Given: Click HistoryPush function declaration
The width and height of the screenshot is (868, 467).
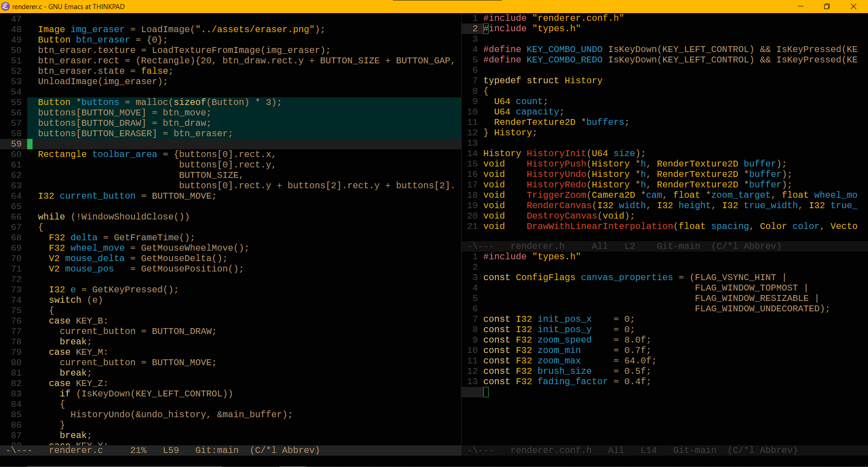Looking at the screenshot, I should (557, 164).
